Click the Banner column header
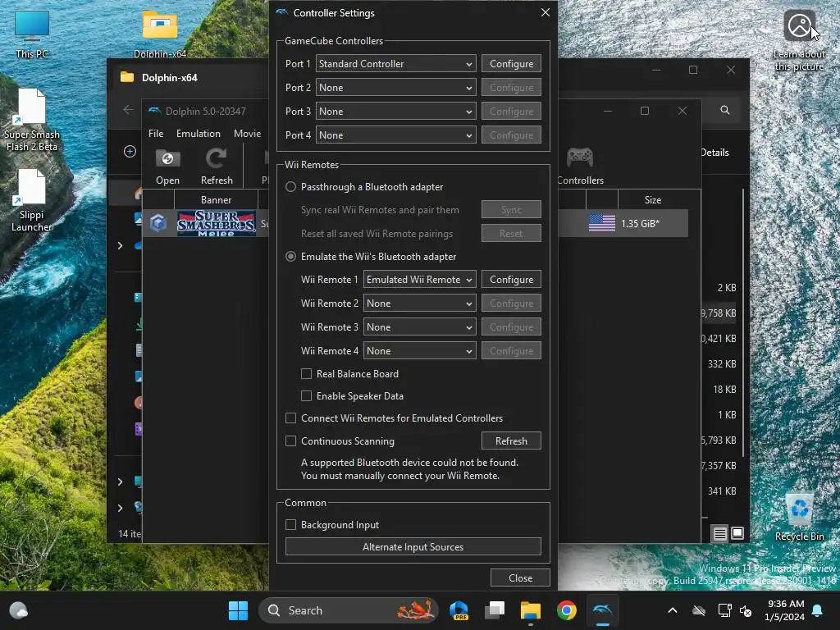Image resolution: width=840 pixels, height=630 pixels. (x=216, y=200)
